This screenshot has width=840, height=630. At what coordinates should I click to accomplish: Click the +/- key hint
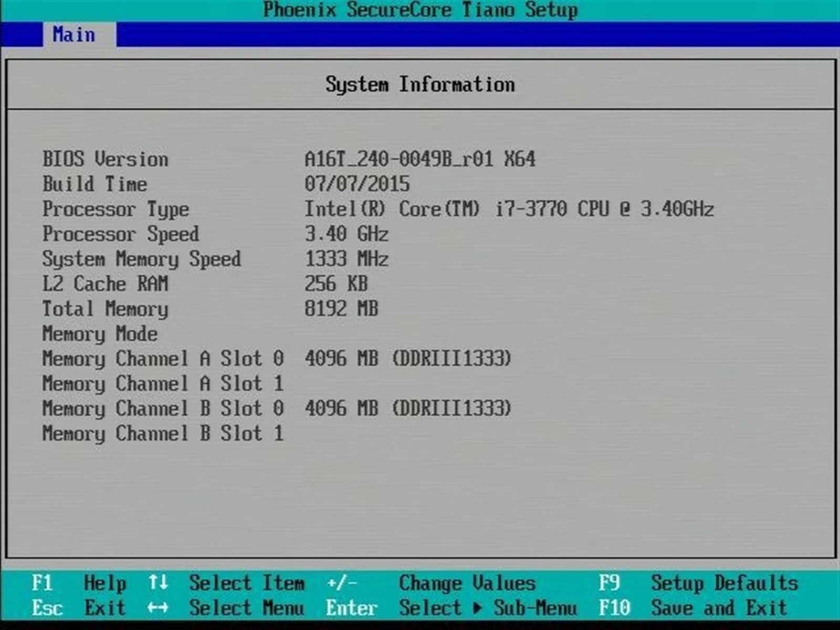click(x=342, y=583)
